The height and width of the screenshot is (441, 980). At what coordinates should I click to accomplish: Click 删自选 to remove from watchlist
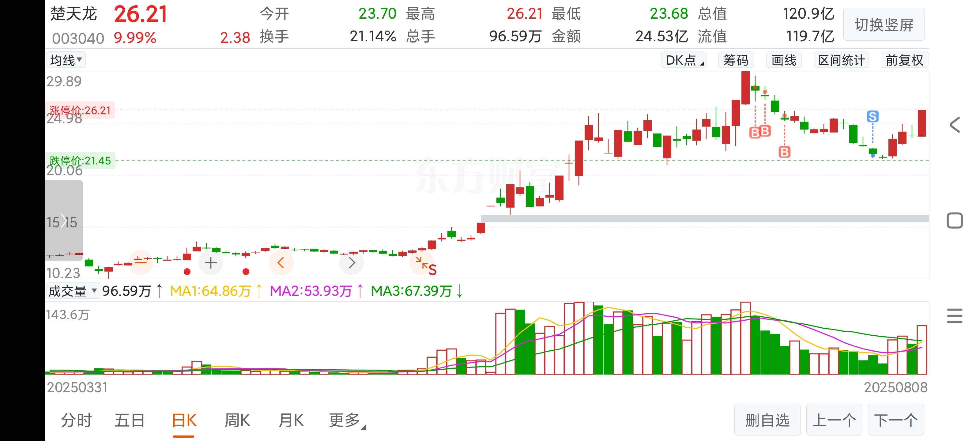pos(767,420)
